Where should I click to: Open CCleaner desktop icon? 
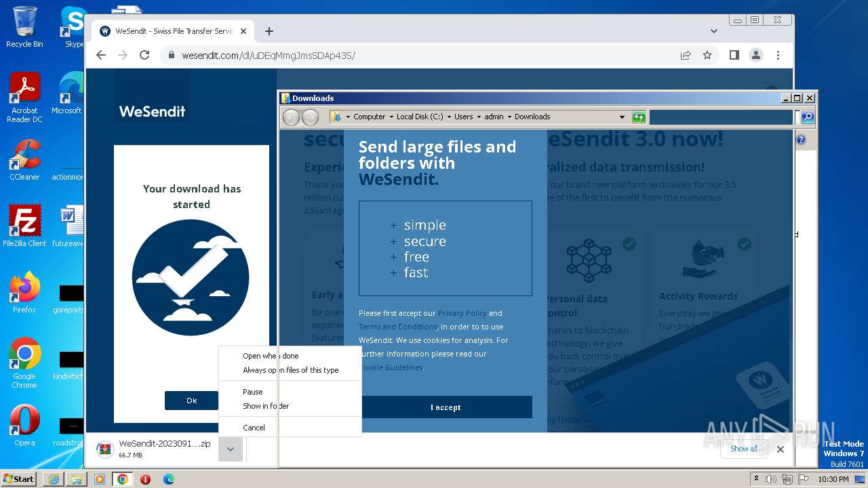click(24, 160)
